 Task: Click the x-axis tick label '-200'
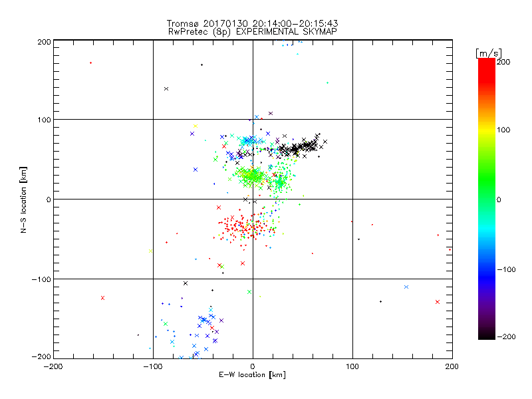click(x=53, y=366)
